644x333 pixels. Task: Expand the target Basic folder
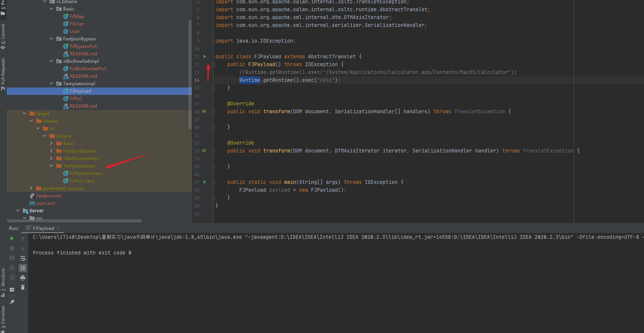click(52, 143)
